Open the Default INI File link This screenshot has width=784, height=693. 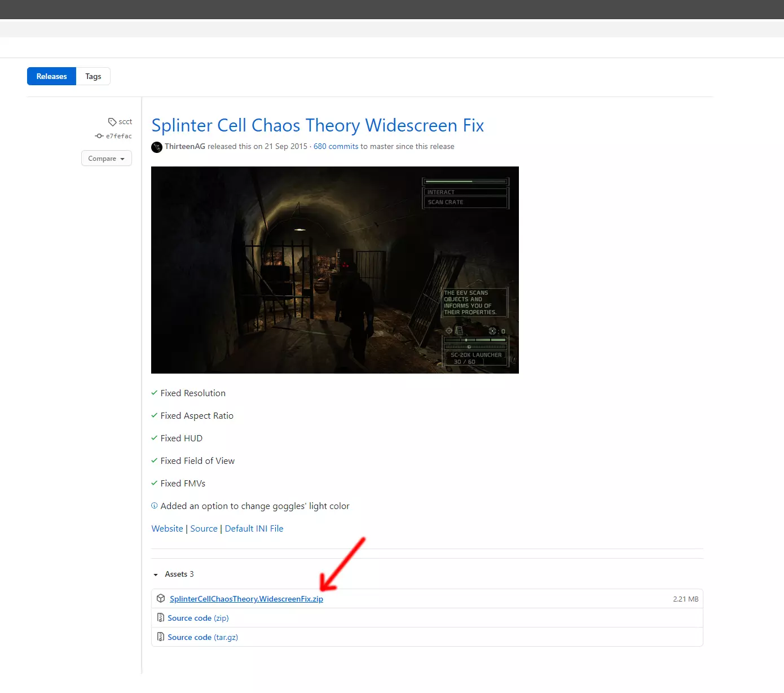[x=254, y=529]
